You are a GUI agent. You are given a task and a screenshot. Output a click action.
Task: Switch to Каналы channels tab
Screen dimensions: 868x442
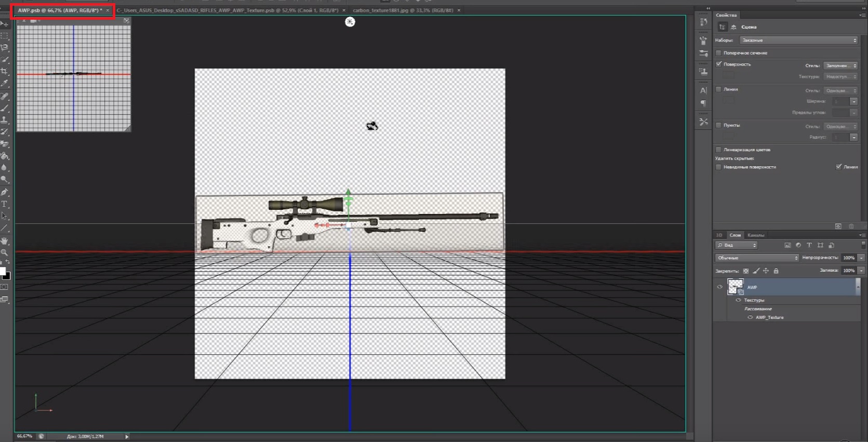[756, 235]
